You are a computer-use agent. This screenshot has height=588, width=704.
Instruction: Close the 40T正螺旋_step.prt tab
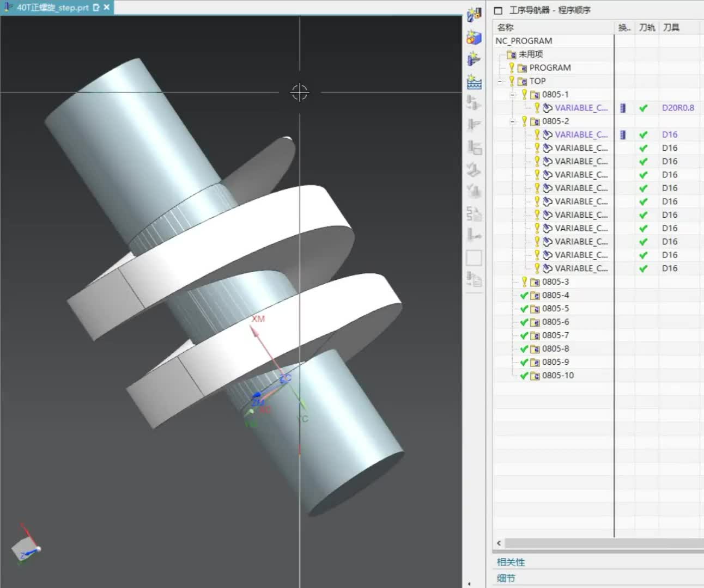tap(107, 8)
